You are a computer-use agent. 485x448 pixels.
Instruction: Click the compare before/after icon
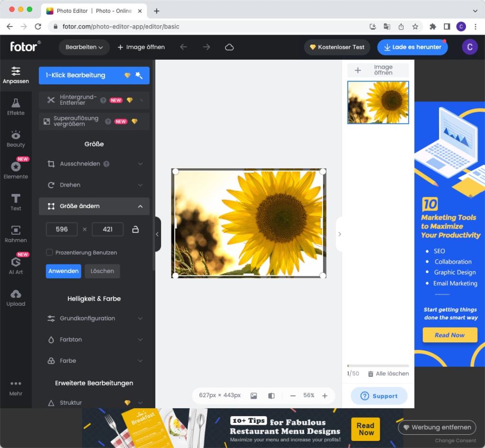(271, 395)
